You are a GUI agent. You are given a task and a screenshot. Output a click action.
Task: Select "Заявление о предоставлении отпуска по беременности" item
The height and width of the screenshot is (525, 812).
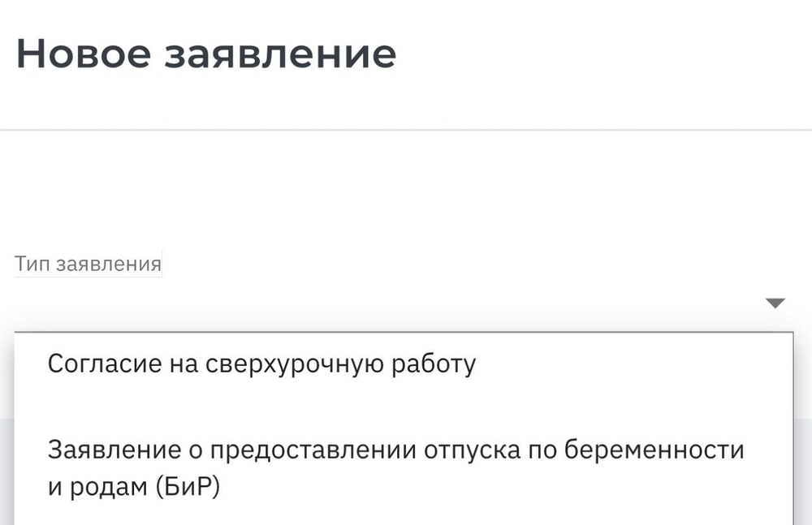[395, 450]
